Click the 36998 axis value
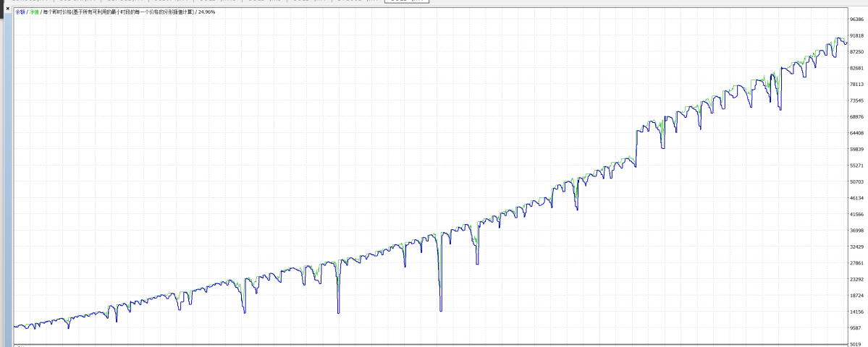 pos(856,231)
